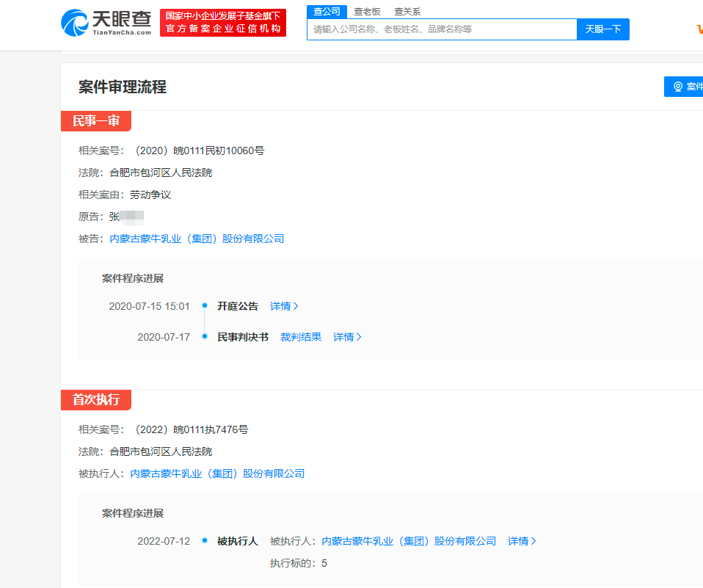The width and height of the screenshot is (703, 588).
Task: Click the icon in the blue 案件 button
Action: pyautogui.click(x=678, y=87)
